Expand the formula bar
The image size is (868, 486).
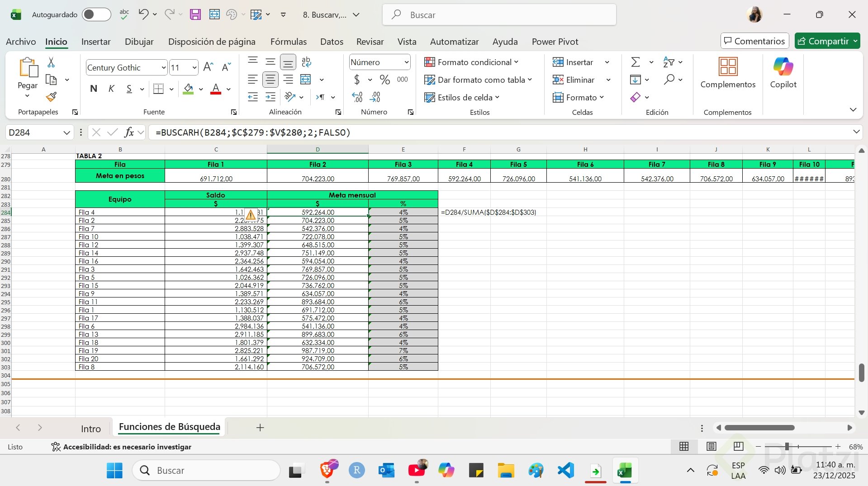(856, 132)
